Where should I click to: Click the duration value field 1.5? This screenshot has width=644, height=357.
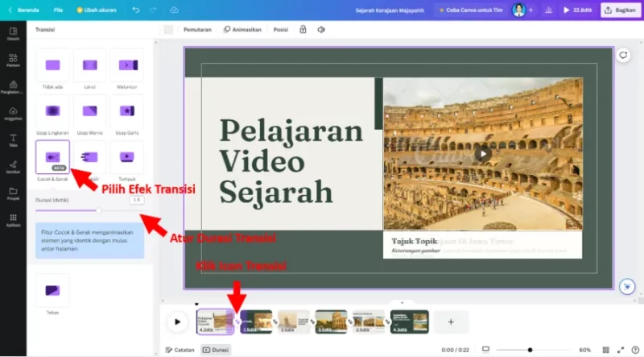tap(136, 200)
